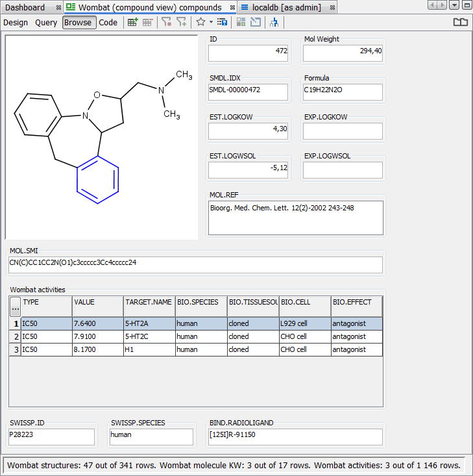473x476 pixels.
Task: Toggle the Query mode button
Action: click(x=46, y=22)
